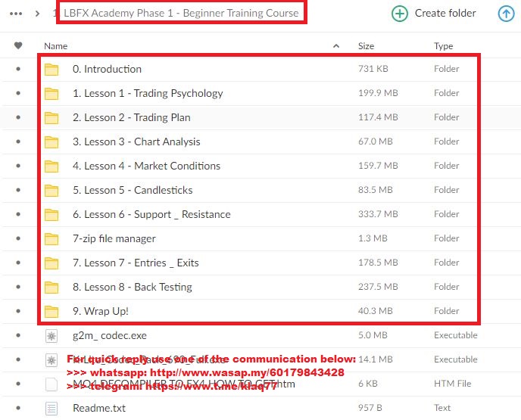
Task: Toggle favorite dot for Market Conditions row
Action: pos(18,166)
